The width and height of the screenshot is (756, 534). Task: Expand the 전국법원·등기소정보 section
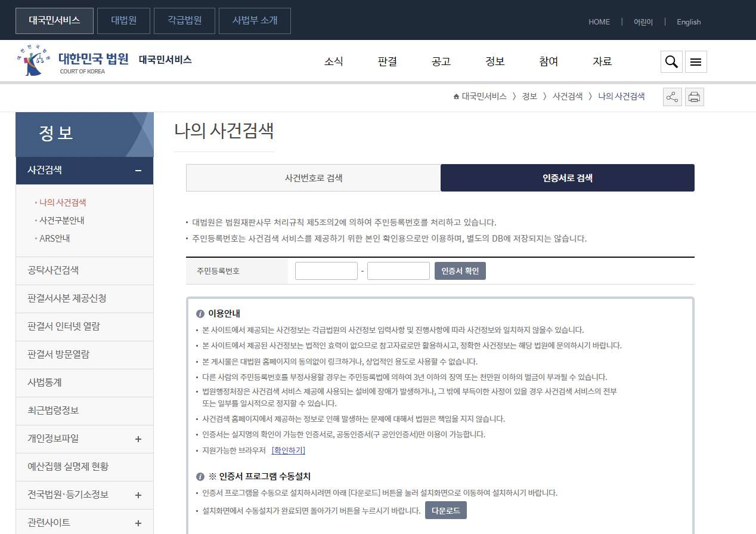coord(138,495)
